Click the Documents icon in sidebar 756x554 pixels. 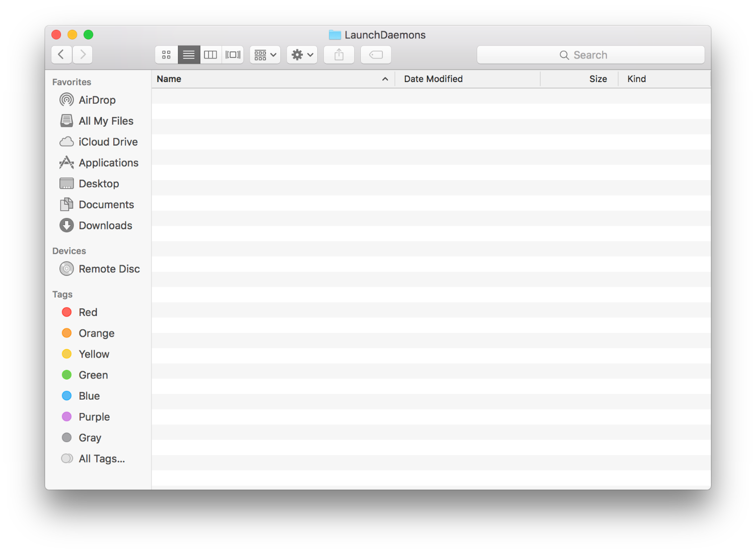[67, 204]
